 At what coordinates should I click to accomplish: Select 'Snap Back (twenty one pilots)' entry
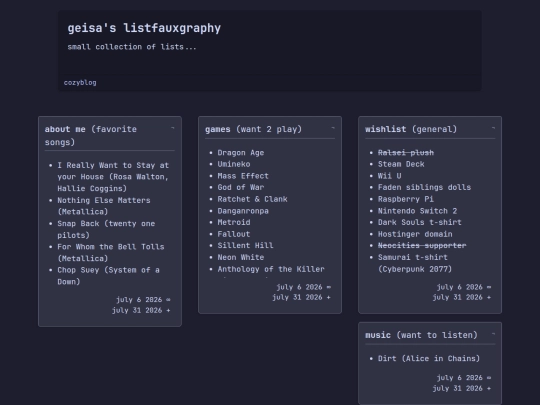(x=106, y=229)
